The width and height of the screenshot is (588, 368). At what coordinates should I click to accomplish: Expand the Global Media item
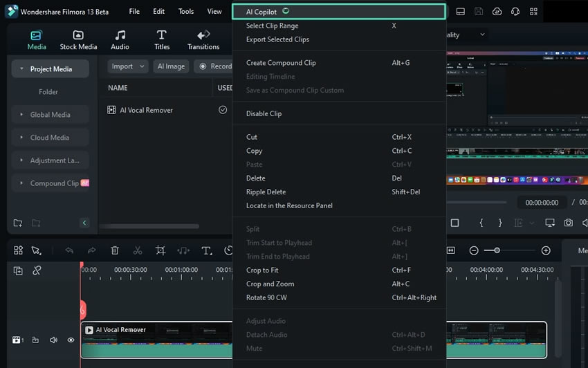tap(21, 114)
